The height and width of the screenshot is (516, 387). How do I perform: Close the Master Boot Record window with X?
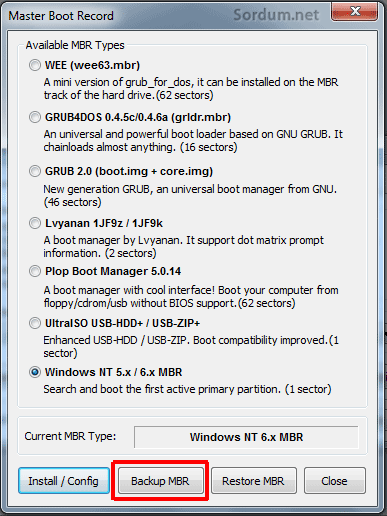coord(355,12)
